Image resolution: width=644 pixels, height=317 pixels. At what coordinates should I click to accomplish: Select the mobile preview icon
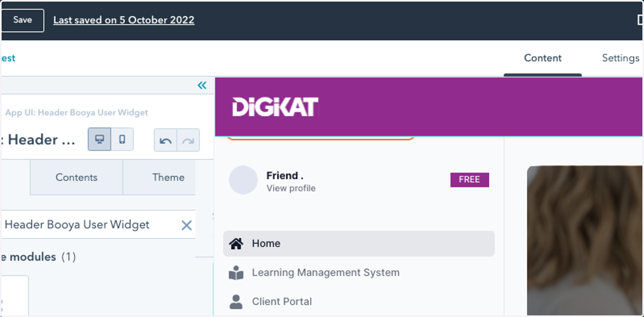tap(122, 140)
